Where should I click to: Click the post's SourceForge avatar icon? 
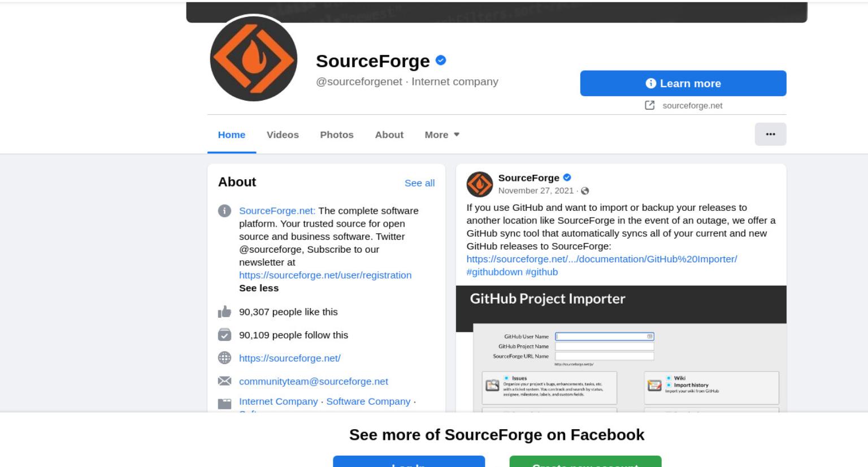(x=479, y=184)
